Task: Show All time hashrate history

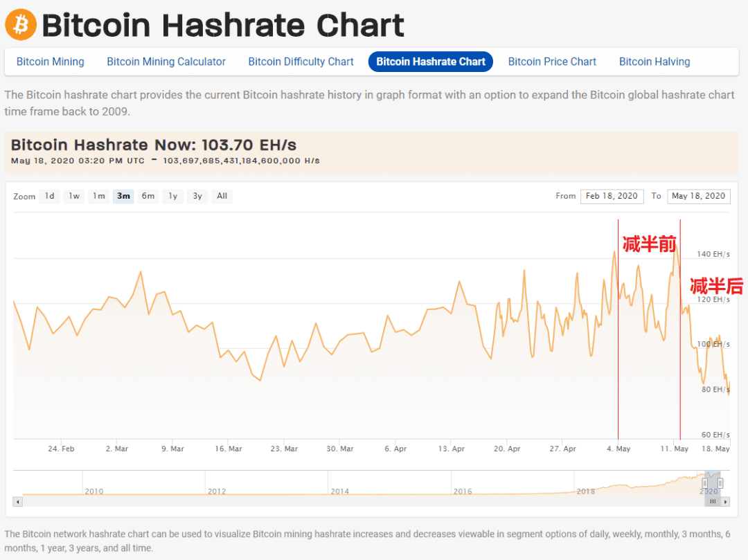Action: [222, 196]
